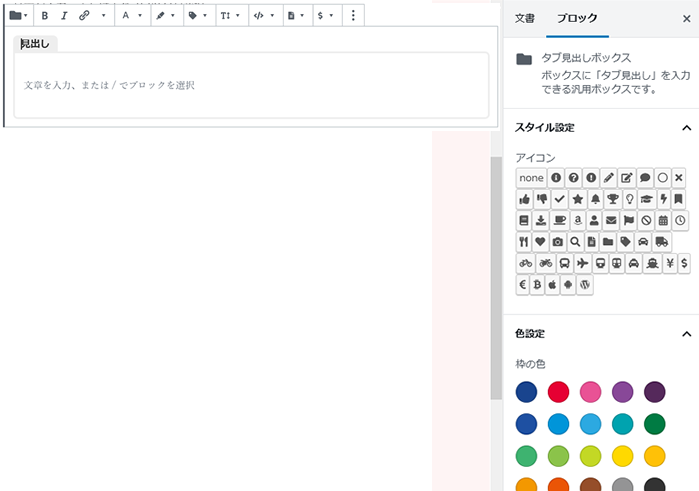Click the editor vertical scrollbar
Image resolution: width=699 pixels, height=491 pixels.
pyautogui.click(x=496, y=278)
